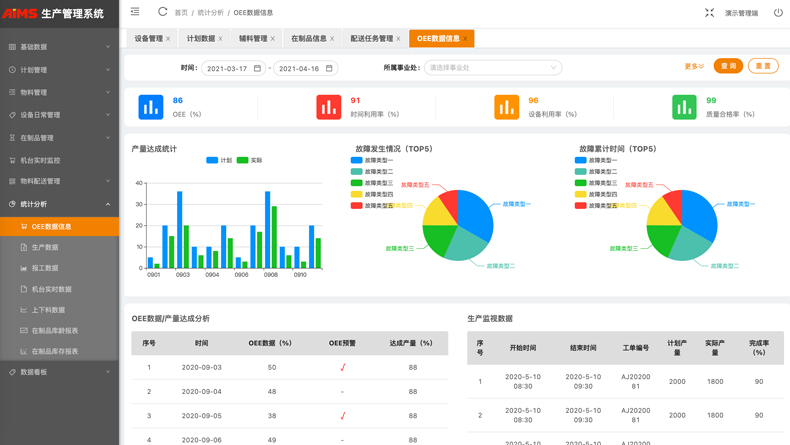790x445 pixels.
Task: Click the blue OEE chart icon
Action: (151, 107)
